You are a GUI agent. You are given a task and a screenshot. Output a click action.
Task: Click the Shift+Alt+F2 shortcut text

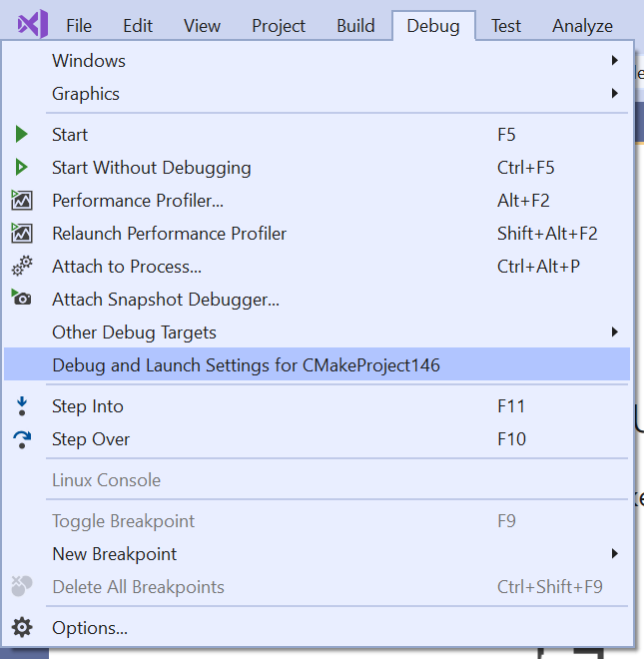547,234
